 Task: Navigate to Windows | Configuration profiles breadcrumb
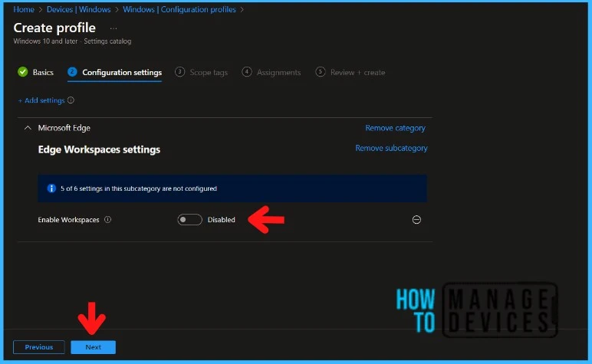click(179, 9)
